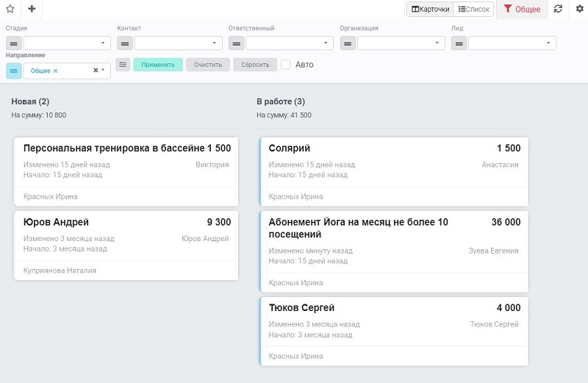The image size is (588, 383).
Task: Toggle equals operator for Контакт
Action: (125, 43)
